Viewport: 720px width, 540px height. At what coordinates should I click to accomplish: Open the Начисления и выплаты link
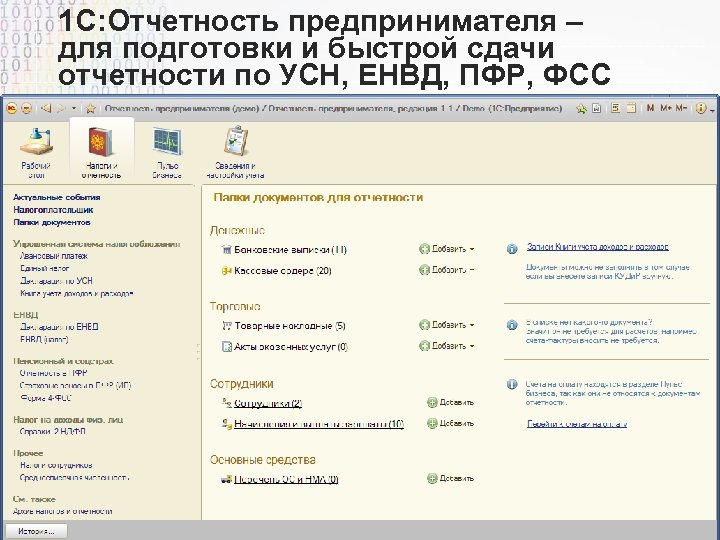(x=319, y=424)
